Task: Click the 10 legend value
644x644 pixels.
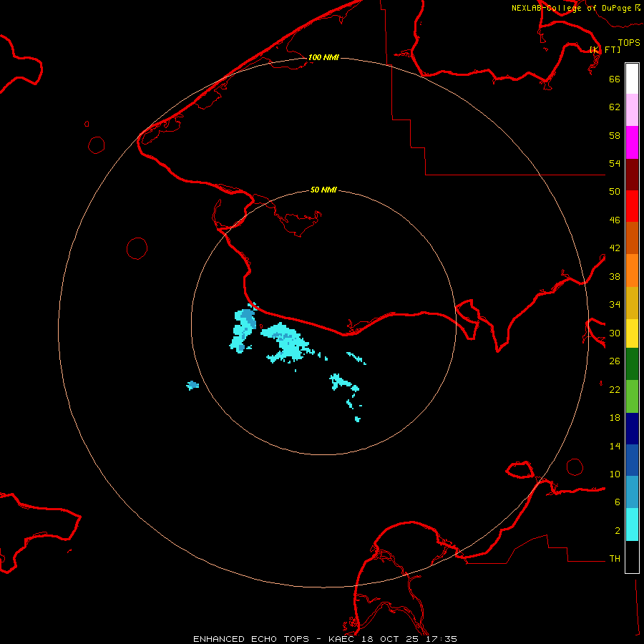Action: click(x=615, y=474)
